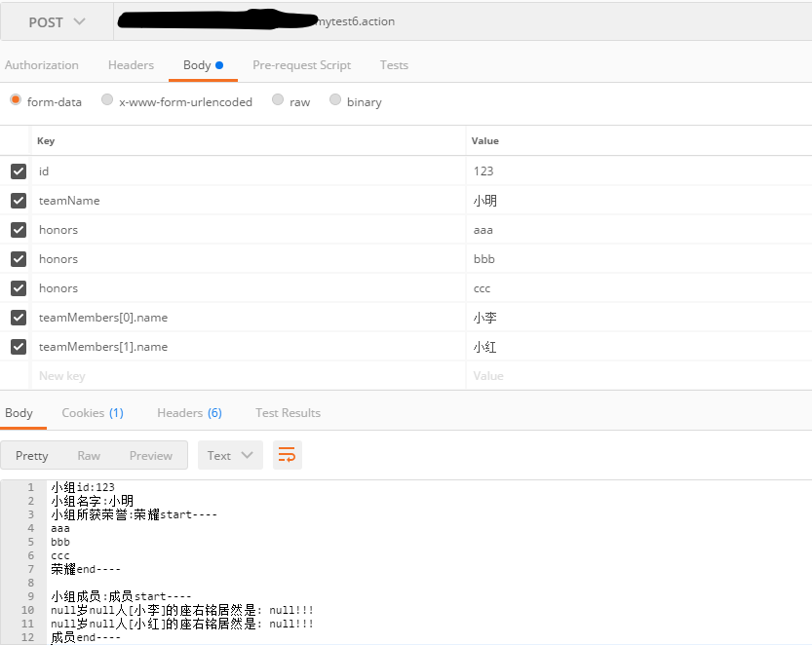Uncheck the honors bbb row checkbox
Image resolution: width=812 pixels, height=645 pixels.
pyautogui.click(x=19, y=259)
